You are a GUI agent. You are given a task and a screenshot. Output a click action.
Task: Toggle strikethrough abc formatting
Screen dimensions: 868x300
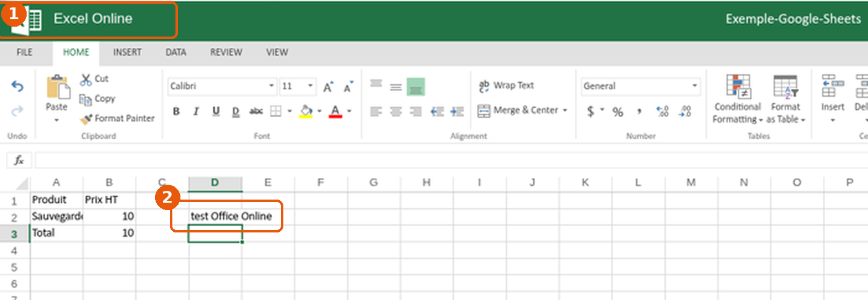coord(256,112)
